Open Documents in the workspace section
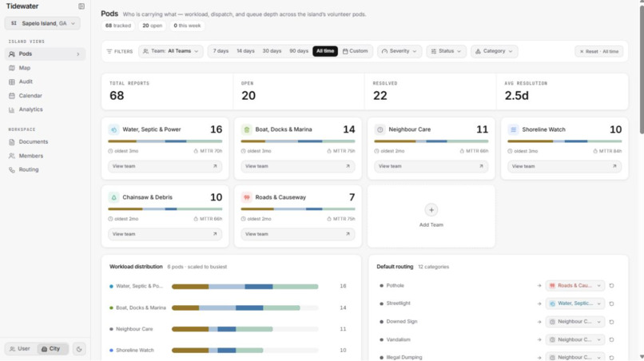This screenshot has width=644, height=361. pyautogui.click(x=45, y=141)
